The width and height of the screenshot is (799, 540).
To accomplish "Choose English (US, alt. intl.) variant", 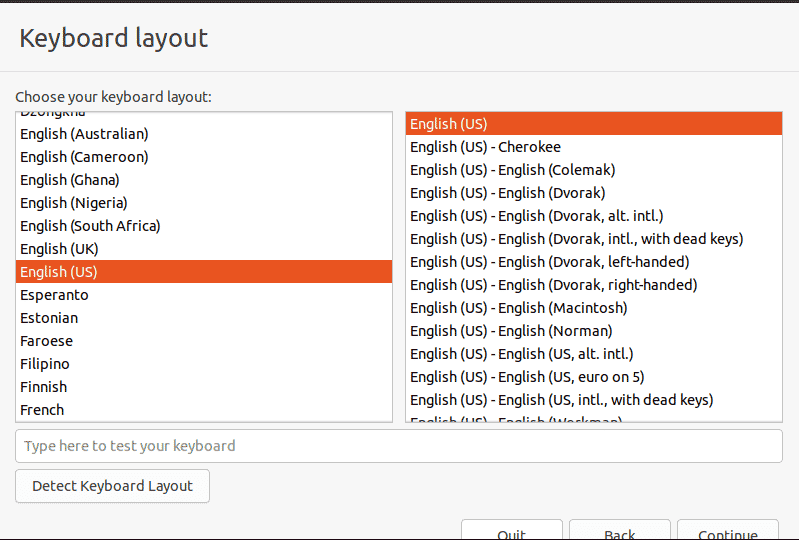I will 594,354.
